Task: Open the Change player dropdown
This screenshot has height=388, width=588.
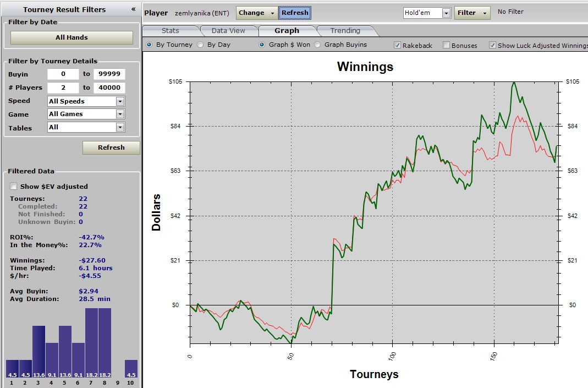Action: tap(256, 13)
